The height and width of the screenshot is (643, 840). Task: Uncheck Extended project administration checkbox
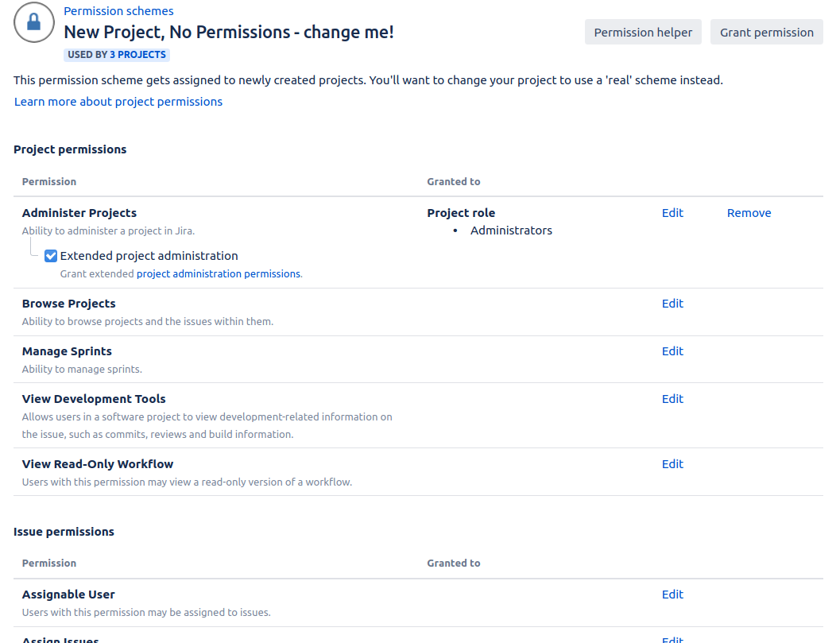pos(51,256)
